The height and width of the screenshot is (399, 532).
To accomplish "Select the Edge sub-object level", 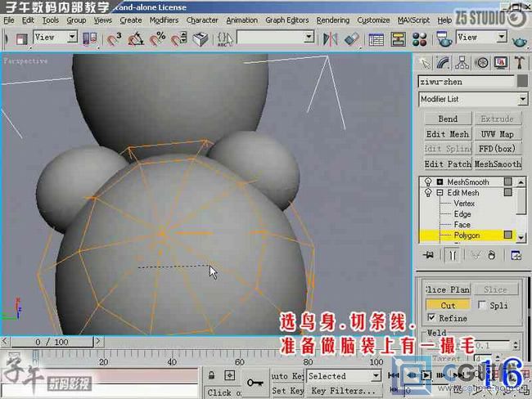I will tap(462, 214).
